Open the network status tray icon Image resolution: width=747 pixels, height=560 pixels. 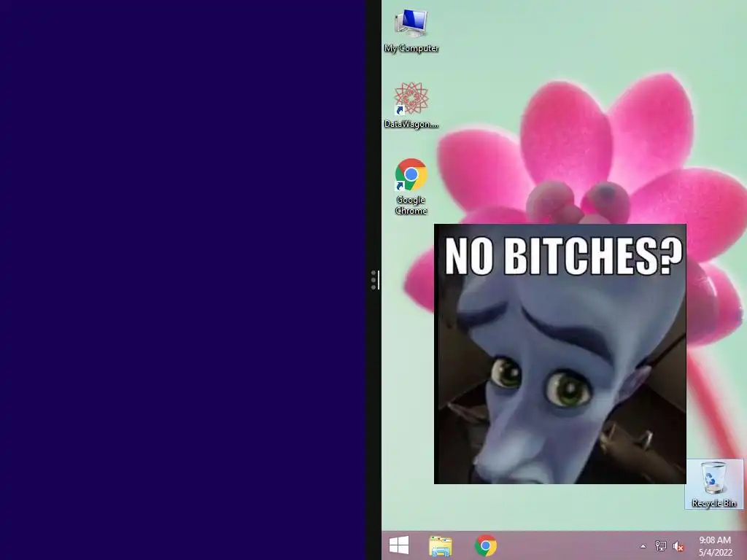pos(660,546)
